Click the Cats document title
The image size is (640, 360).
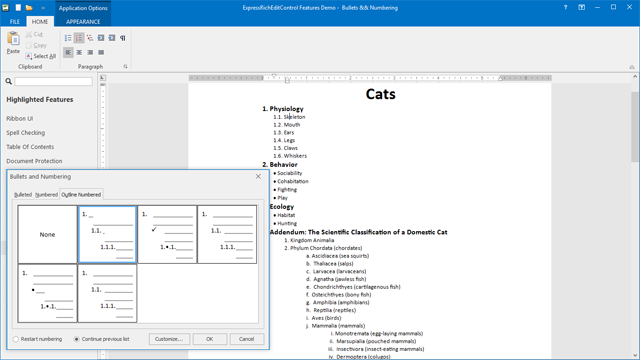pos(380,94)
